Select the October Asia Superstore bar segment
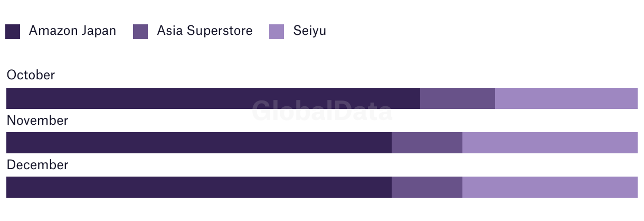Image resolution: width=644 pixels, height=221 pixels. pos(458,98)
